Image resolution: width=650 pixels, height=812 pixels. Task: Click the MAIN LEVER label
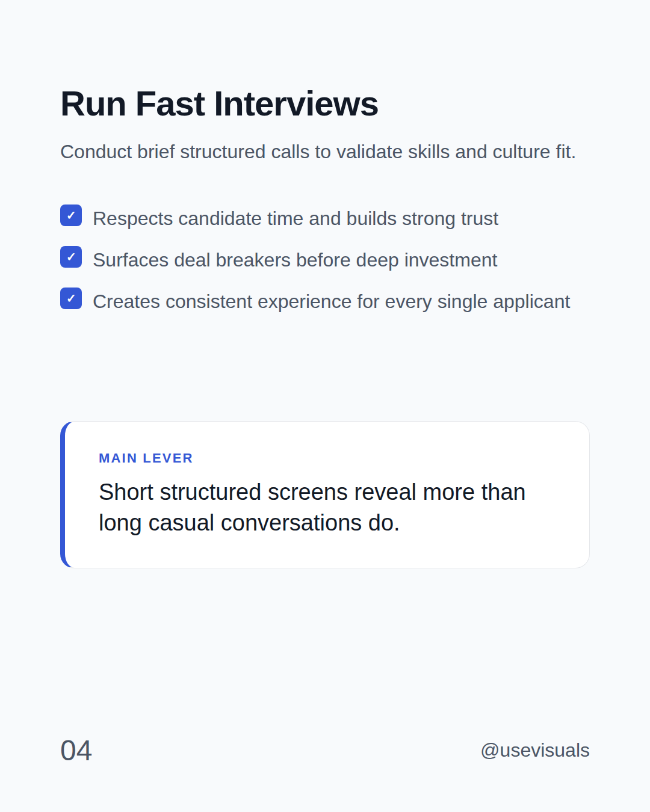[x=146, y=458]
